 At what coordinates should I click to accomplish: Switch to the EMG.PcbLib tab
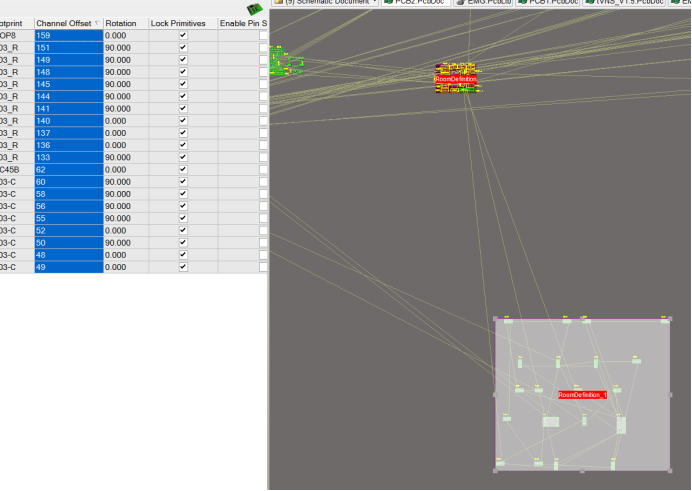tap(484, 2)
